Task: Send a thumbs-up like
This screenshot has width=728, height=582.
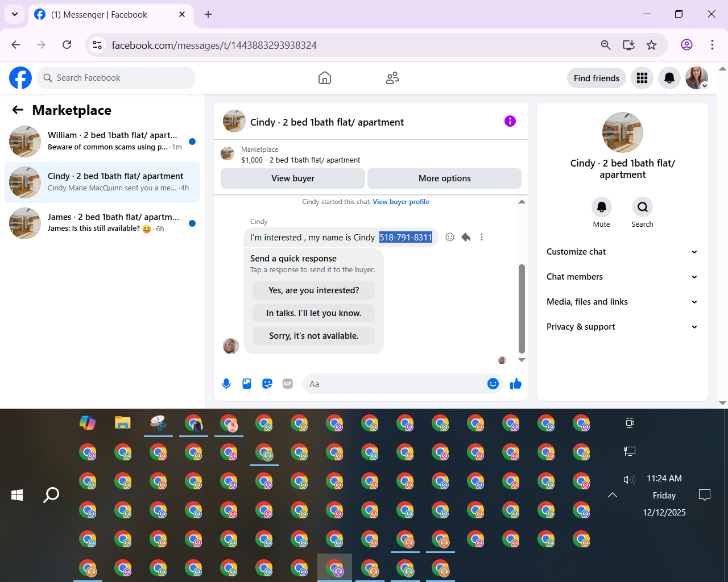Action: pos(516,384)
